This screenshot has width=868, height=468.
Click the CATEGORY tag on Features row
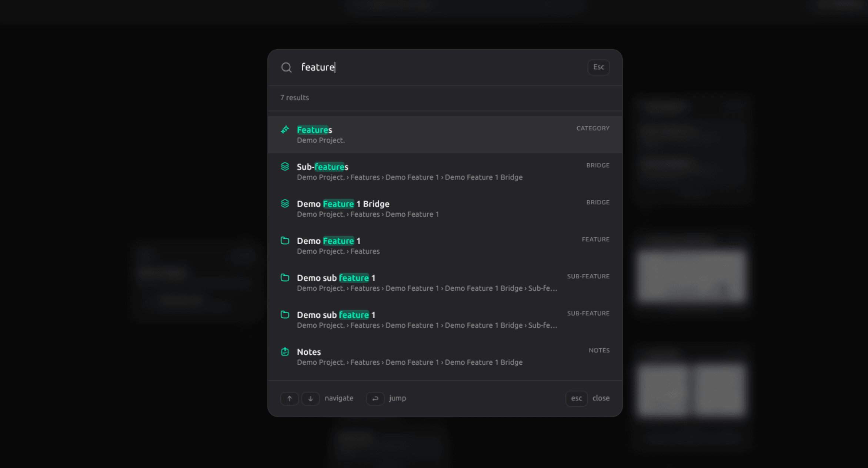coord(592,128)
